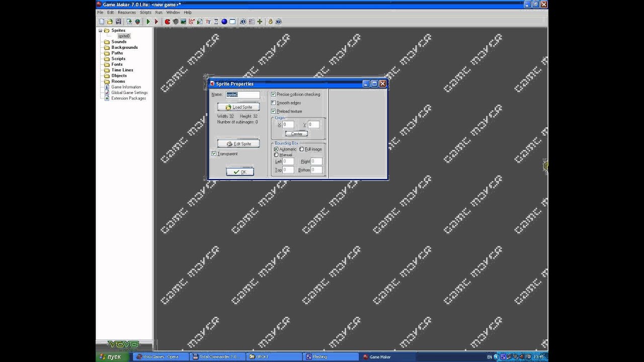Create a background toolbar icon
The image size is (644, 362).
(184, 22)
